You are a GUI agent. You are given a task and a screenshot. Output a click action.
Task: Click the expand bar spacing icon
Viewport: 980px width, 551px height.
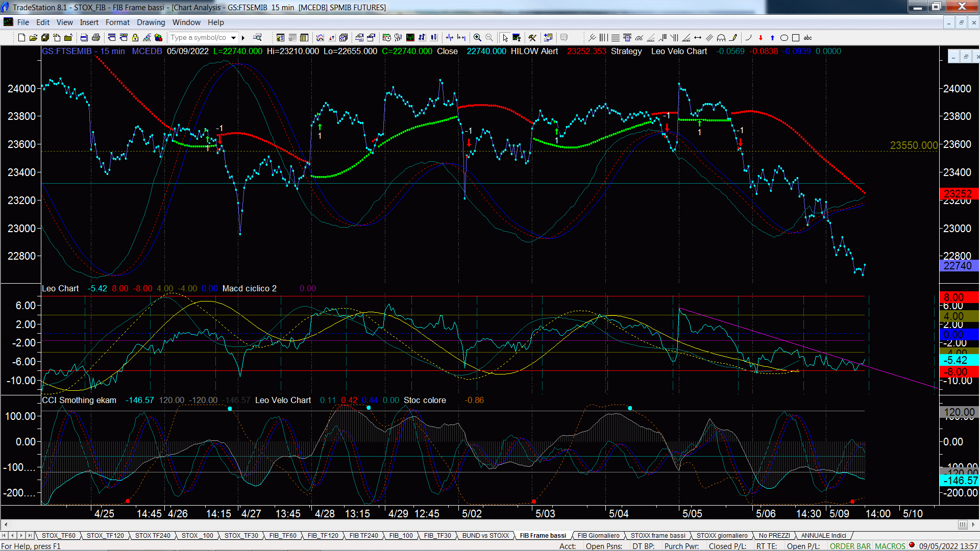pyautogui.click(x=461, y=38)
